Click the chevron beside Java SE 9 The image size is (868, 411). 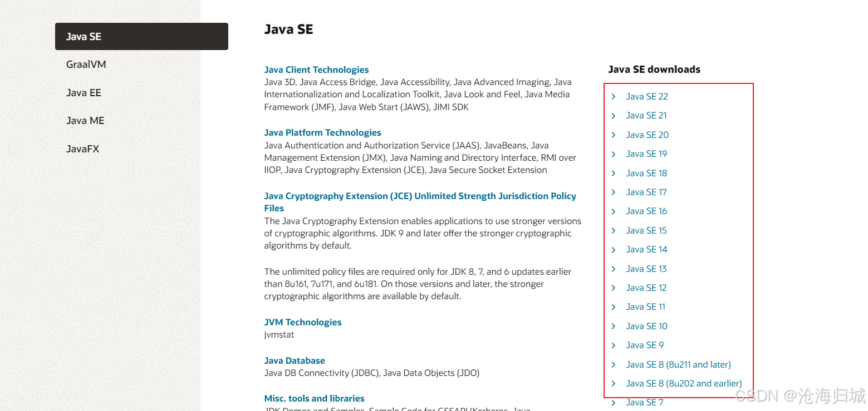tap(614, 345)
